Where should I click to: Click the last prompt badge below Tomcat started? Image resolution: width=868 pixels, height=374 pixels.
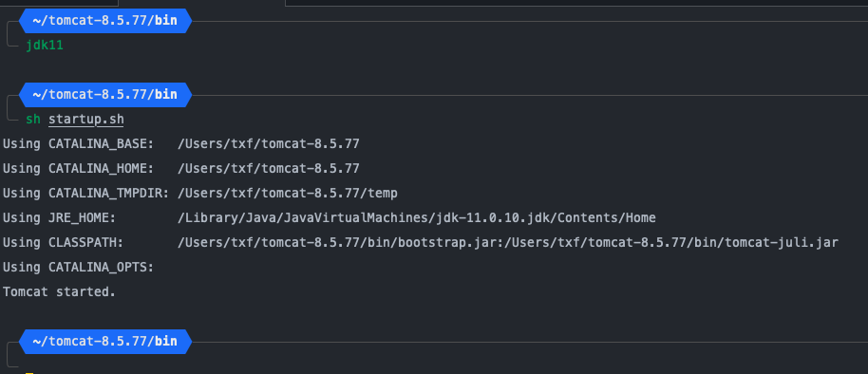tap(105, 342)
